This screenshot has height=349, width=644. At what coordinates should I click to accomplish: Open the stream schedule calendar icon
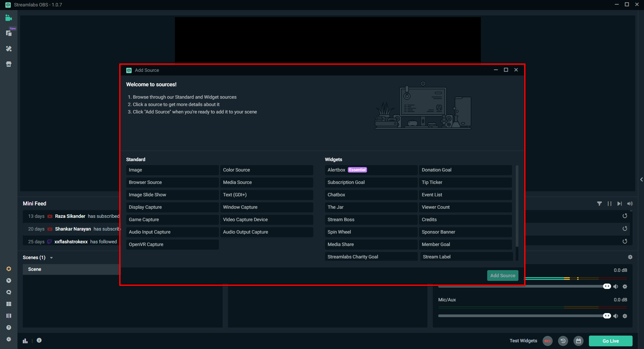579,341
